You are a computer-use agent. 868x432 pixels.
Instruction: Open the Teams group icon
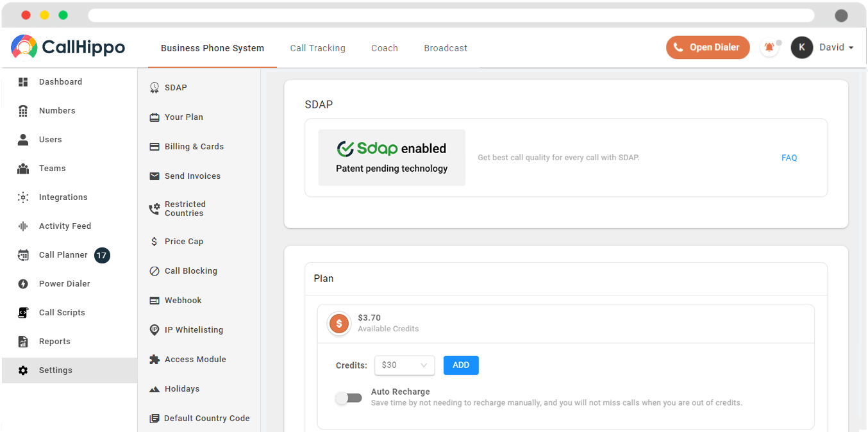[23, 169]
